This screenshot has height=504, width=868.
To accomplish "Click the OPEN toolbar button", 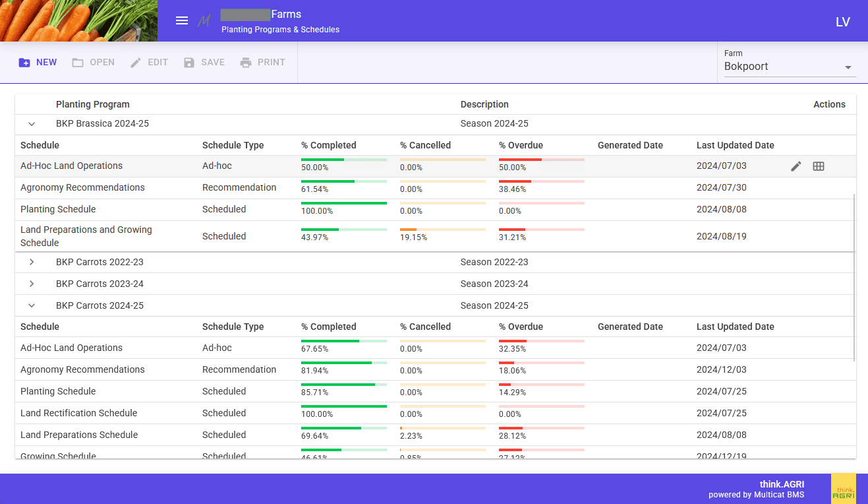I will click(x=93, y=63).
